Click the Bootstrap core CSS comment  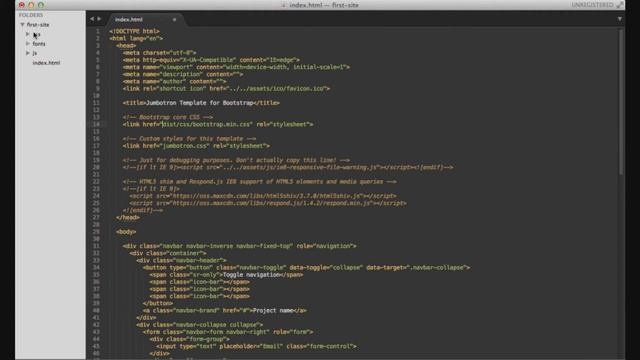pos(168,117)
